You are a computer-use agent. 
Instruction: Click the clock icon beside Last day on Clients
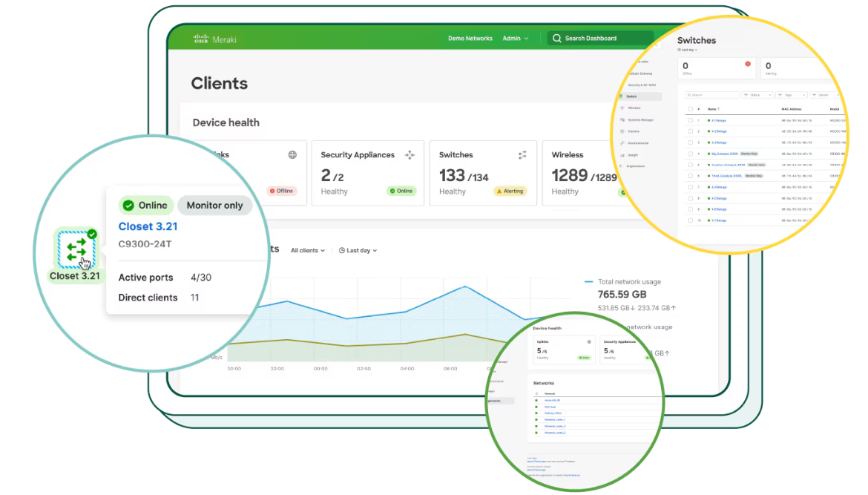coord(341,250)
